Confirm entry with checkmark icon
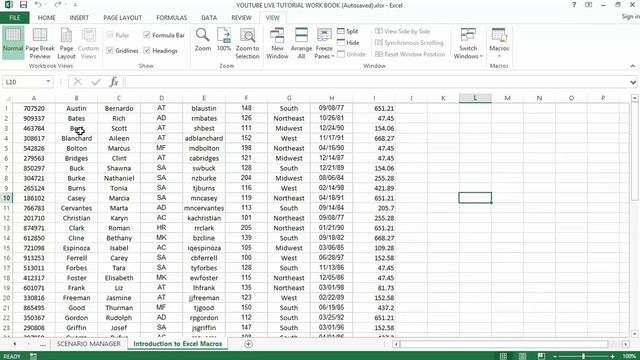The height and width of the screenshot is (360, 640). tap(96, 82)
